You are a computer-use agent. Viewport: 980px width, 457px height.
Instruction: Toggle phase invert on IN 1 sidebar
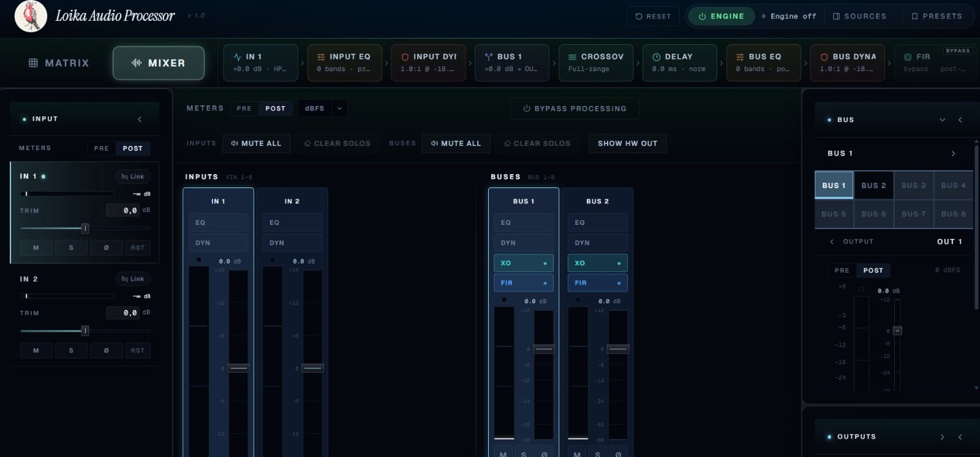pyautogui.click(x=107, y=247)
